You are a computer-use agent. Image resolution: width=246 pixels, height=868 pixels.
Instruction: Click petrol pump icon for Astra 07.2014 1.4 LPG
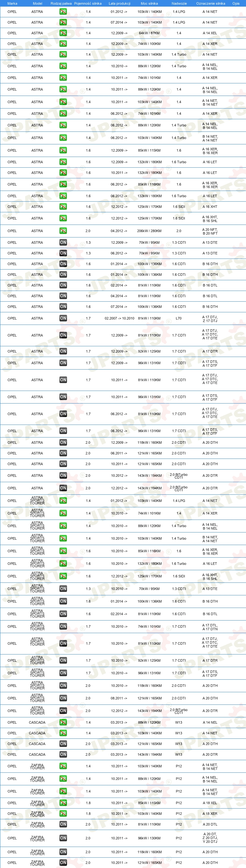[63, 22]
